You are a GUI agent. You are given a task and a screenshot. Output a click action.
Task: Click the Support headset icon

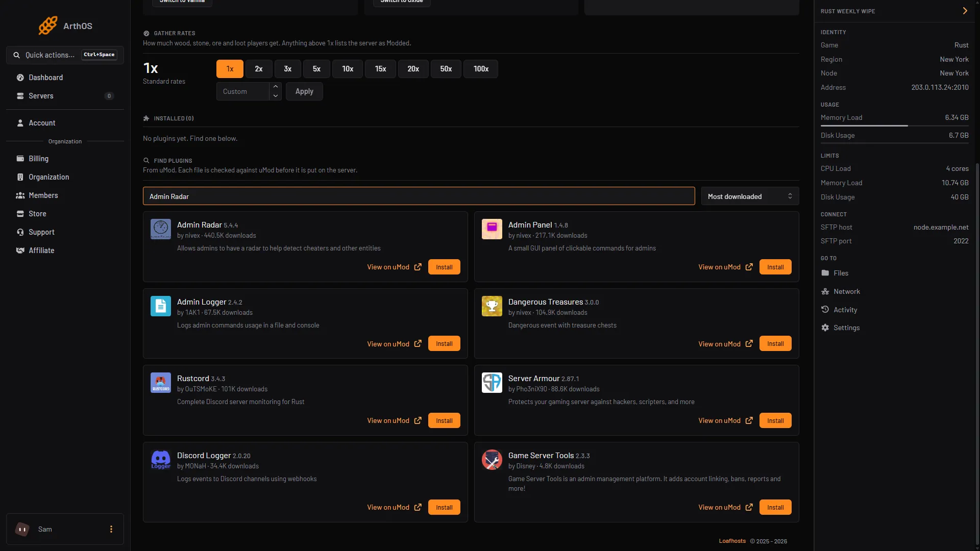coord(20,232)
